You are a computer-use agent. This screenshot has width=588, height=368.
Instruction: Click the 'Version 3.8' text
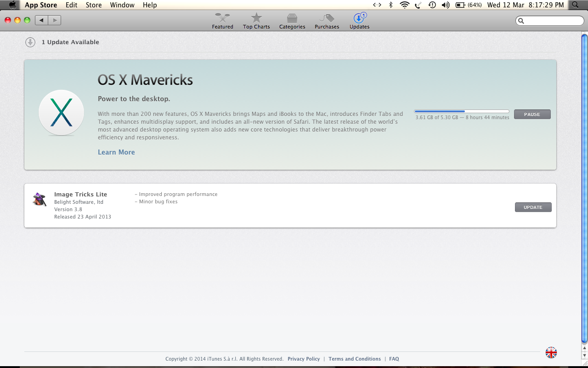click(68, 209)
